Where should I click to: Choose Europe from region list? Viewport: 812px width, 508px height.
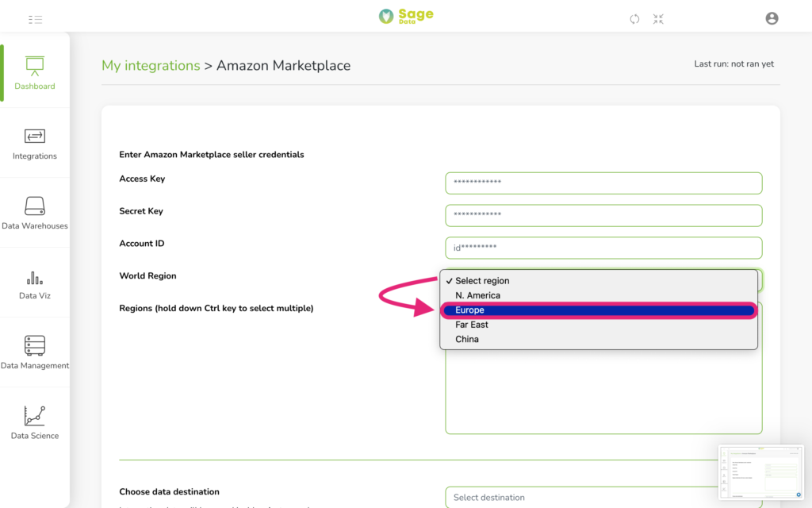(598, 310)
